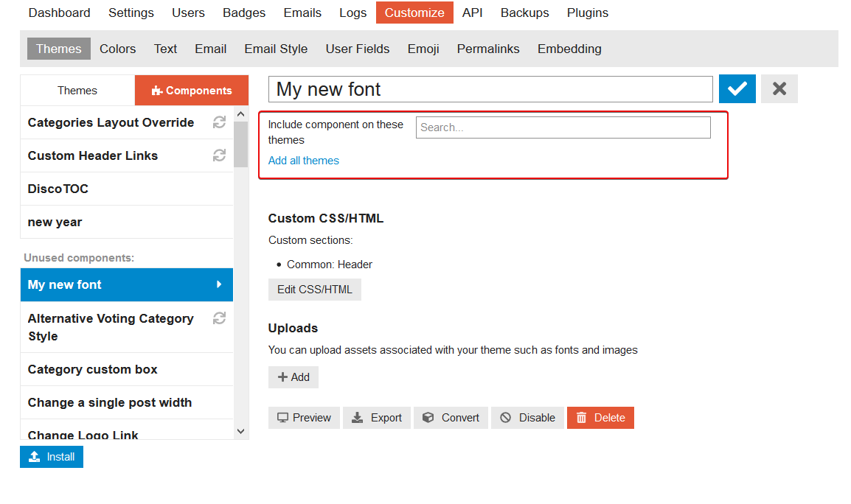Select the Customize admin tab
The width and height of the screenshot is (851, 504).
tap(414, 13)
